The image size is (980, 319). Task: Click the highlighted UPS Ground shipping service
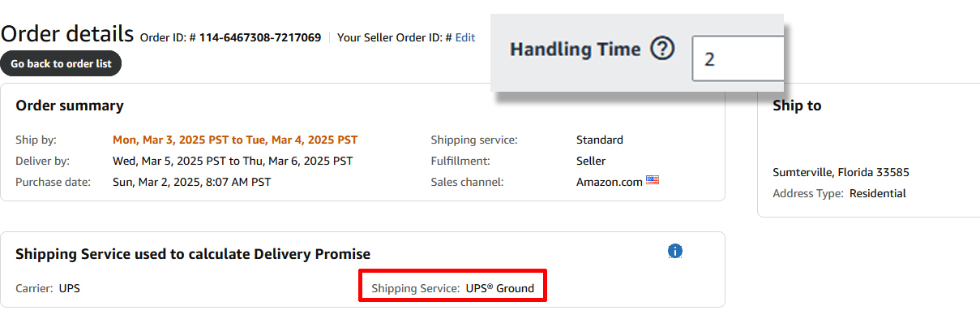tap(453, 288)
